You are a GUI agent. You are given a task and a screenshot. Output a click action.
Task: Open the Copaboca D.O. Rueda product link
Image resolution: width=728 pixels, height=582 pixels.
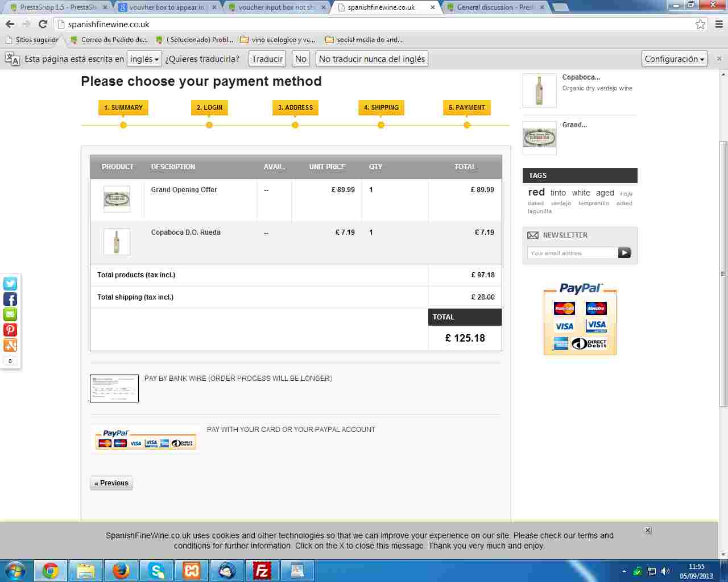(186, 232)
